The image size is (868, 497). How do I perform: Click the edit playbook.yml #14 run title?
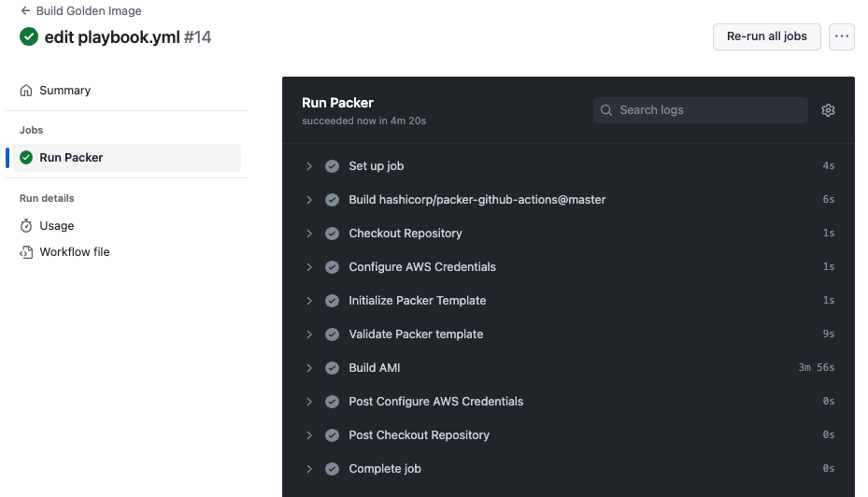point(128,37)
